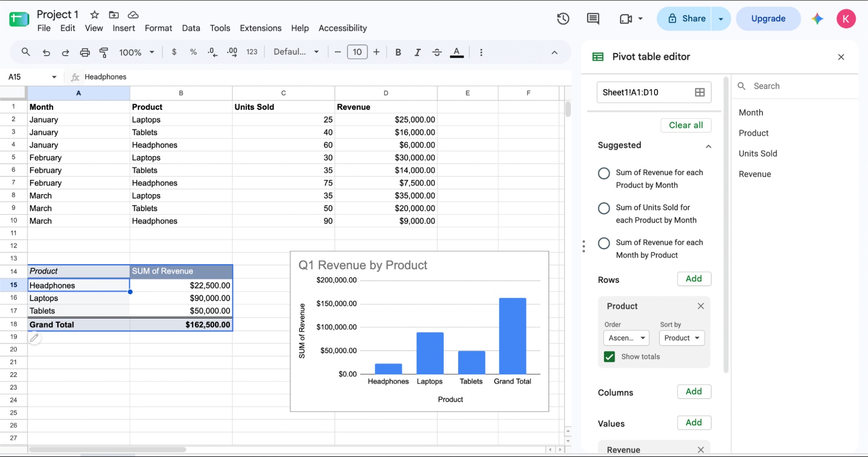Apply strikethrough formatting
The height and width of the screenshot is (457, 868).
coord(437,53)
